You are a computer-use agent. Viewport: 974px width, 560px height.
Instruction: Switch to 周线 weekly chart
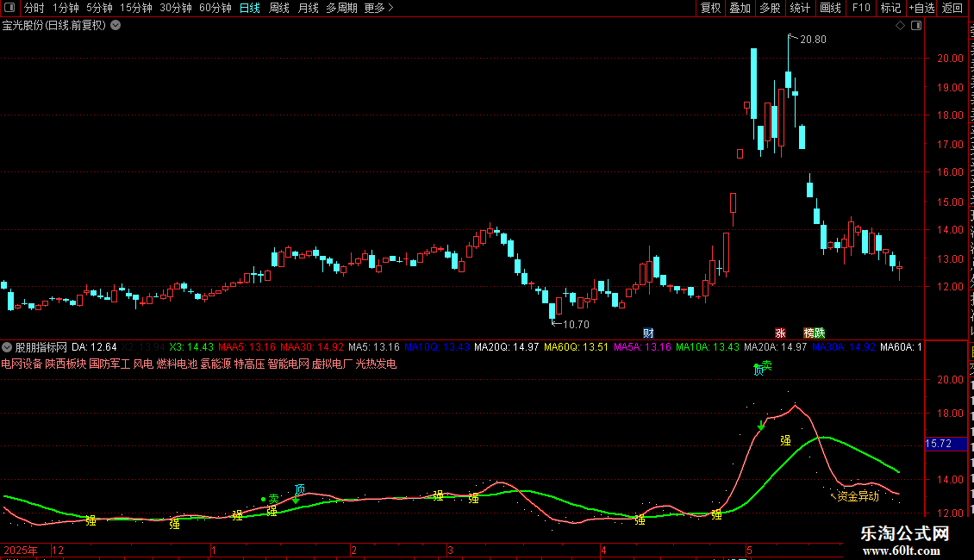[279, 8]
